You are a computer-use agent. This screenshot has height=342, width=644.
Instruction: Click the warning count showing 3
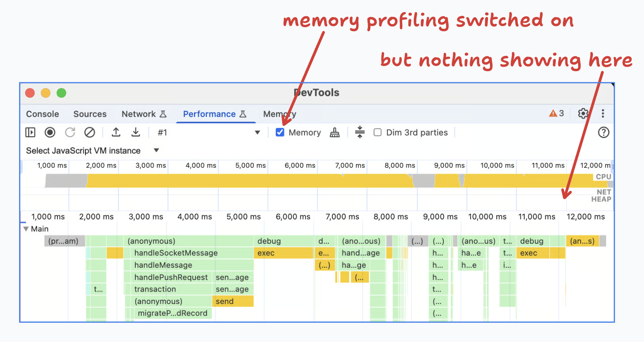(x=557, y=113)
